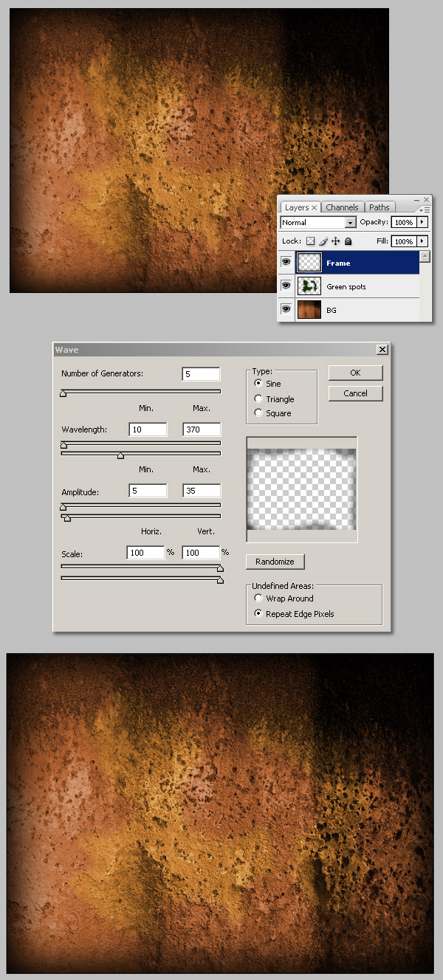Expand the Opacity slider arrow
443x980 pixels.
(422, 222)
